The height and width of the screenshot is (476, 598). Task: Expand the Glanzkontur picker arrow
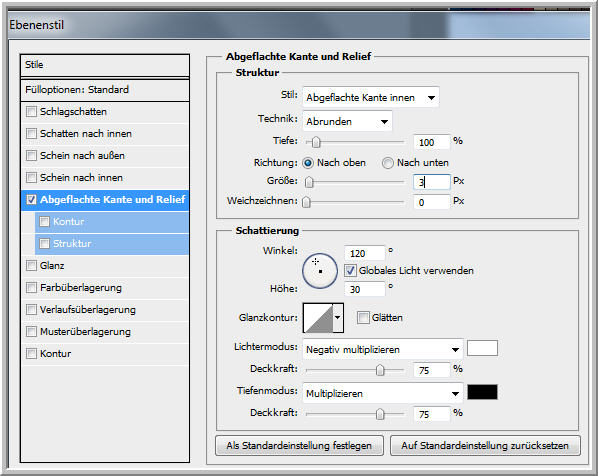point(338,318)
